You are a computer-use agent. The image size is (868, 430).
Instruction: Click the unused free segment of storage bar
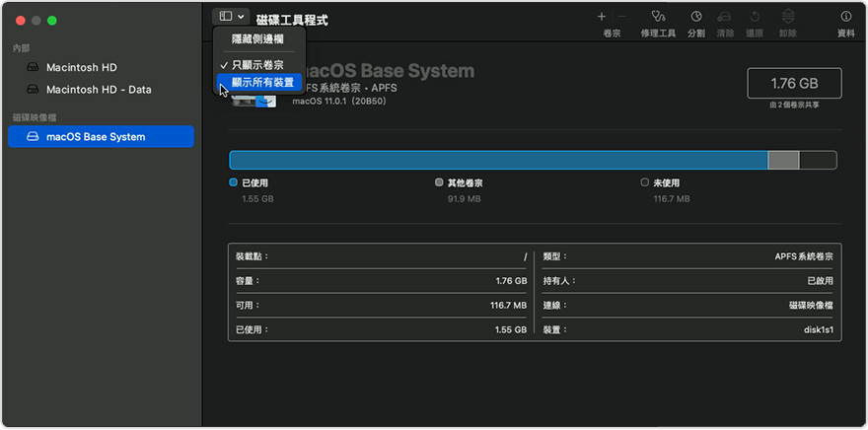[818, 160]
